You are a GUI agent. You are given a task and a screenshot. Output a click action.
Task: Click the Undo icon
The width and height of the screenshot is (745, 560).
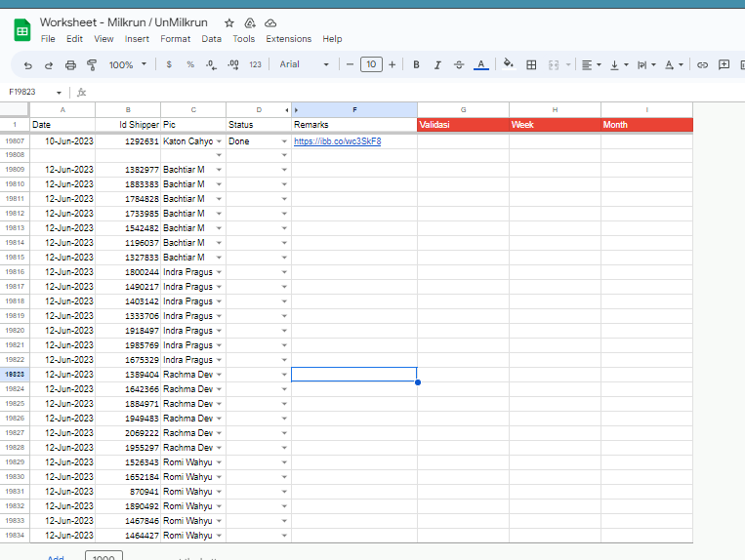click(x=28, y=65)
